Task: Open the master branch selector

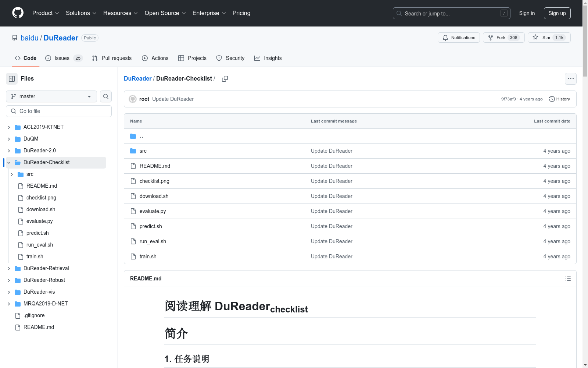Action: point(51,96)
